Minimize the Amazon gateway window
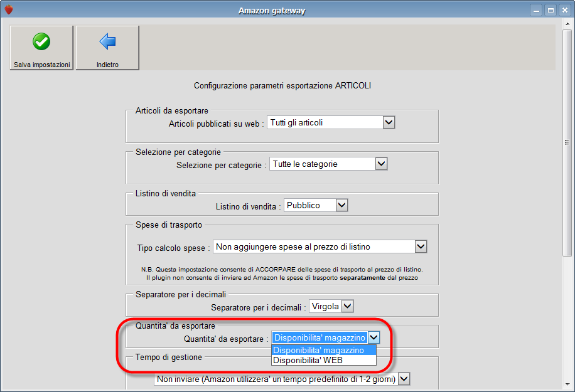The height and width of the screenshot is (392, 575). pos(536,10)
